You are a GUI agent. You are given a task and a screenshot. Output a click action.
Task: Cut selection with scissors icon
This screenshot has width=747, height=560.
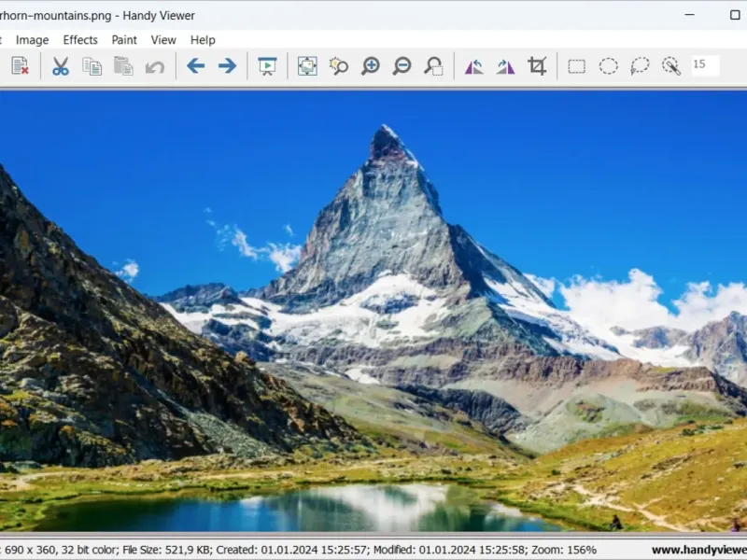(61, 65)
